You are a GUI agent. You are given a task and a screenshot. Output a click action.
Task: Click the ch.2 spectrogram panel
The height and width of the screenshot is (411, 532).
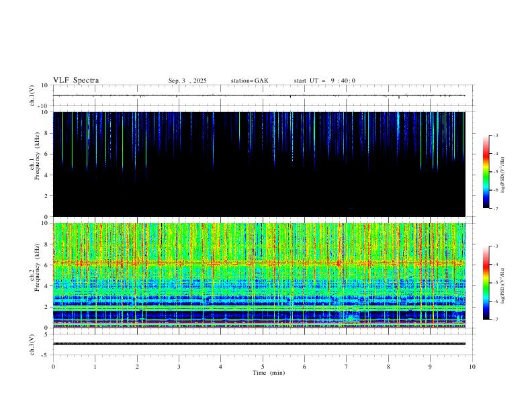point(259,275)
